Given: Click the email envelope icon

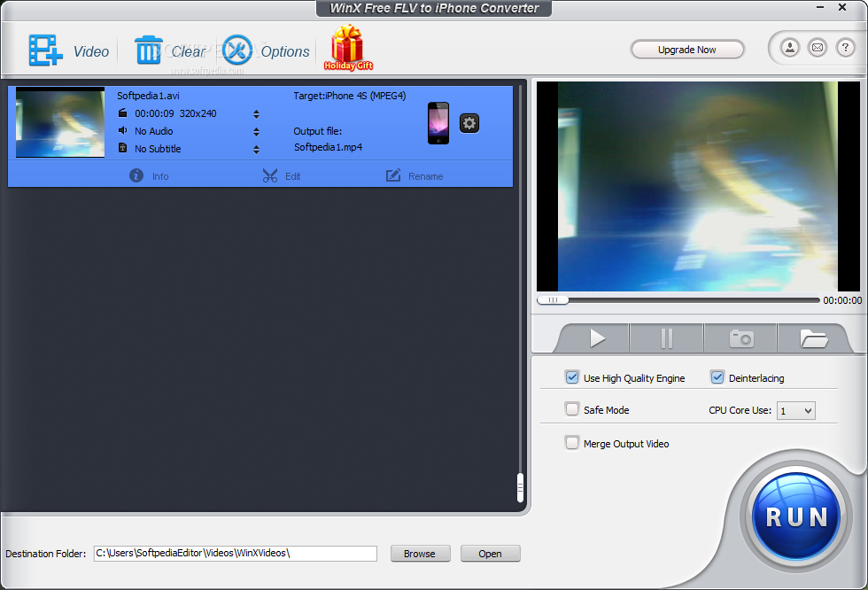Looking at the screenshot, I should [x=818, y=48].
